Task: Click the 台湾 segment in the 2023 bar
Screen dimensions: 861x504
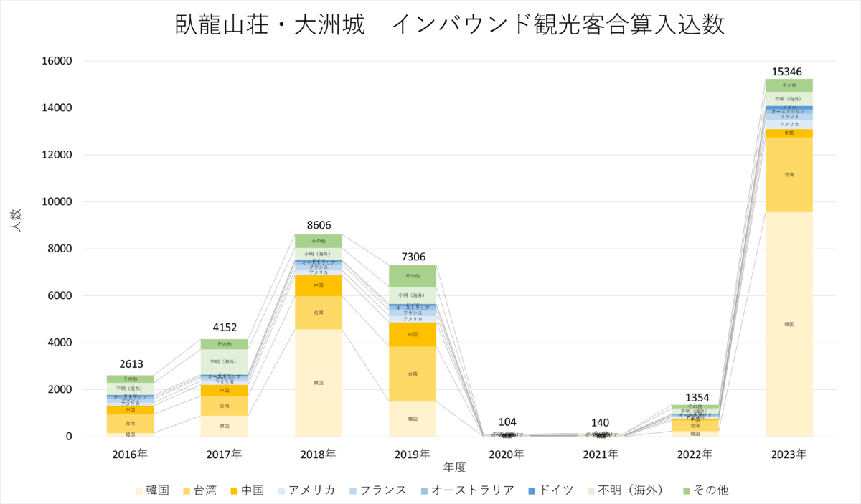Action: [789, 174]
